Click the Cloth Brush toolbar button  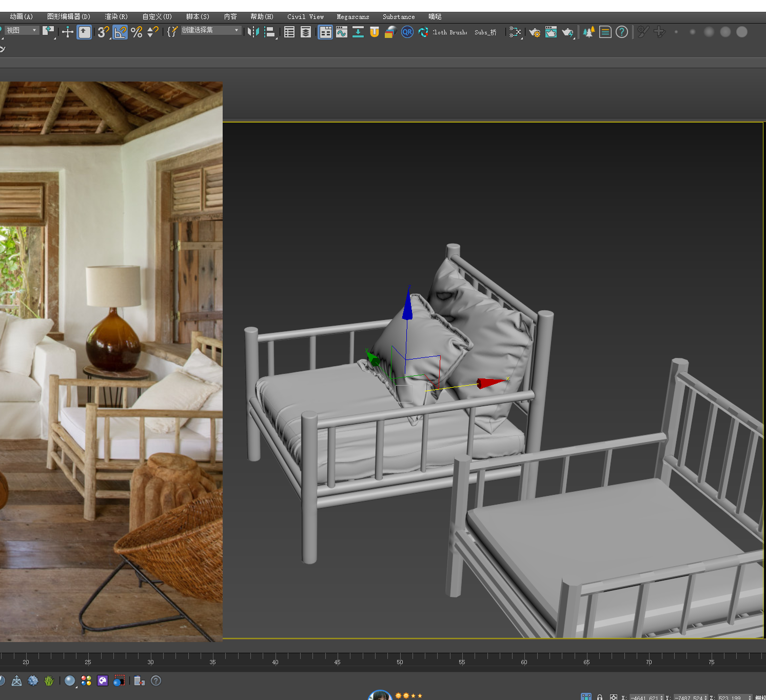450,32
